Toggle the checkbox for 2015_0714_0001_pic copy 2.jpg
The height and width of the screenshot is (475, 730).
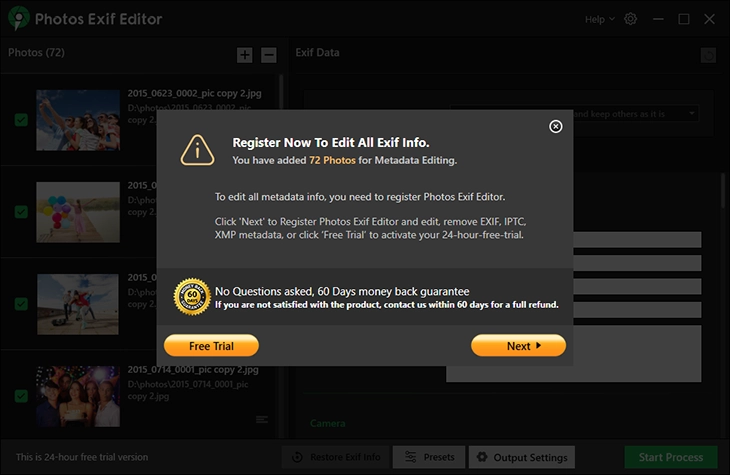(x=21, y=396)
